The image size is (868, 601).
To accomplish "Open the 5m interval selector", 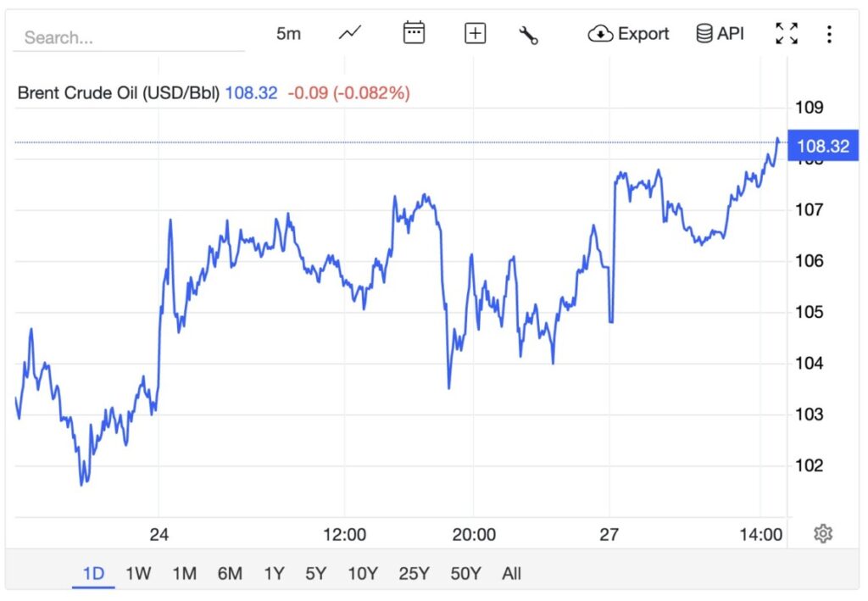I will coord(288,33).
